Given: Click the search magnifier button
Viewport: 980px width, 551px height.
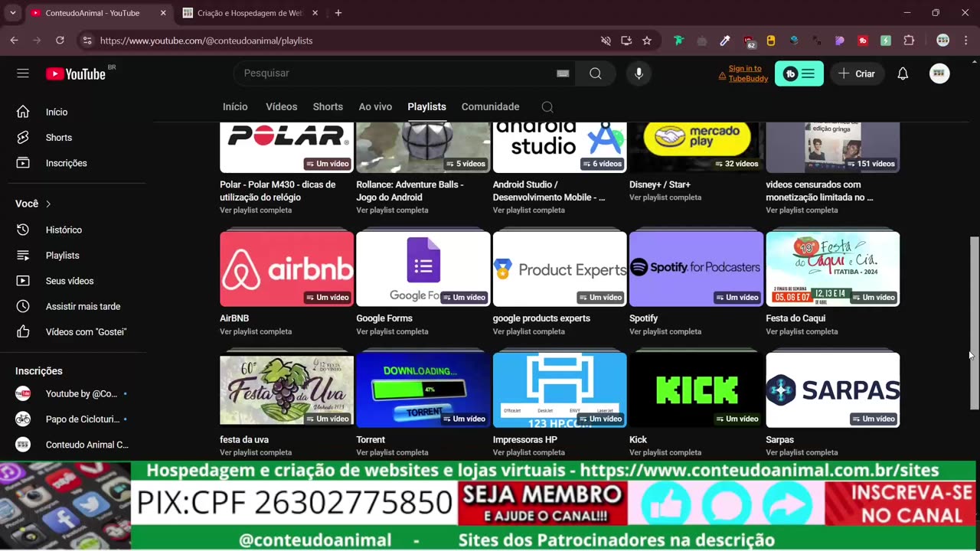Looking at the screenshot, I should coord(596,73).
